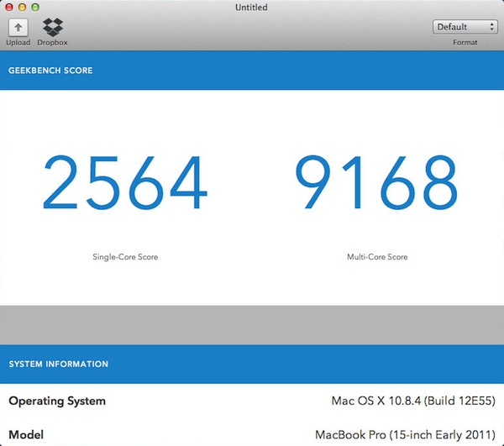Click the Format label under dropdown
The height and width of the screenshot is (446, 504).
click(x=465, y=42)
